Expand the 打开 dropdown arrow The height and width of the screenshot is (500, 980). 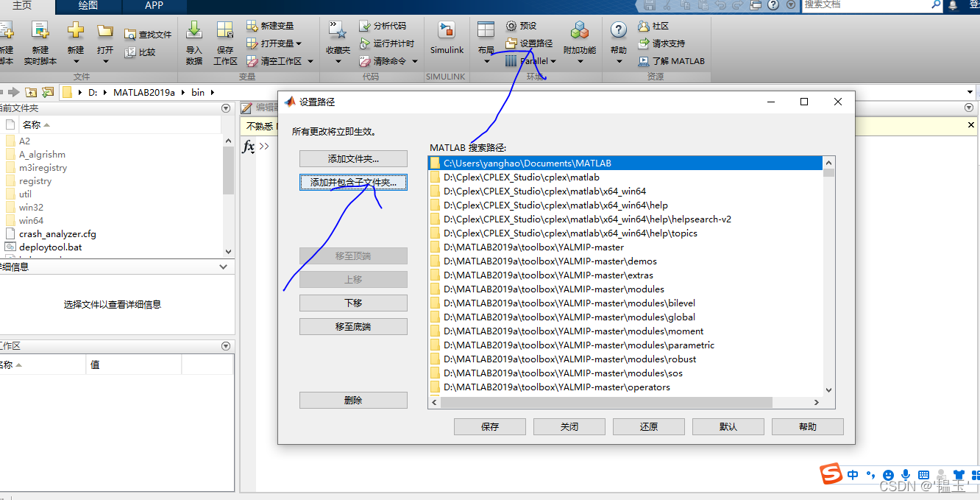coord(105,61)
